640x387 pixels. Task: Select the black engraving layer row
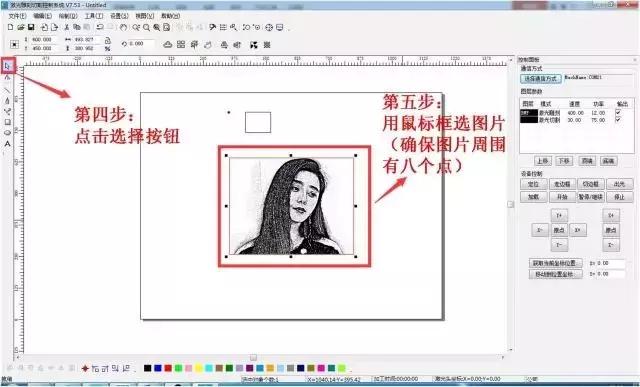pos(577,112)
